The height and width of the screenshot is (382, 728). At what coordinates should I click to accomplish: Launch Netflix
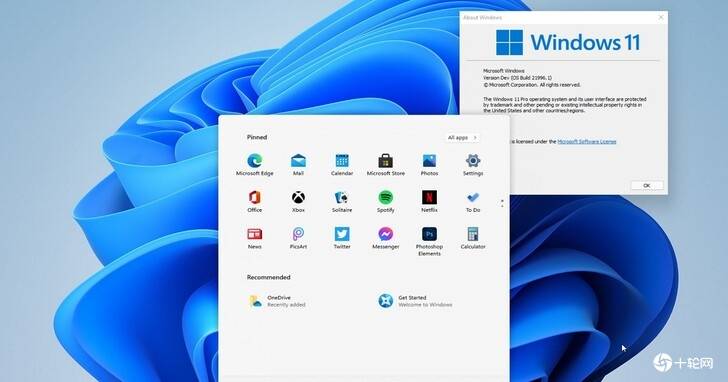(x=429, y=201)
